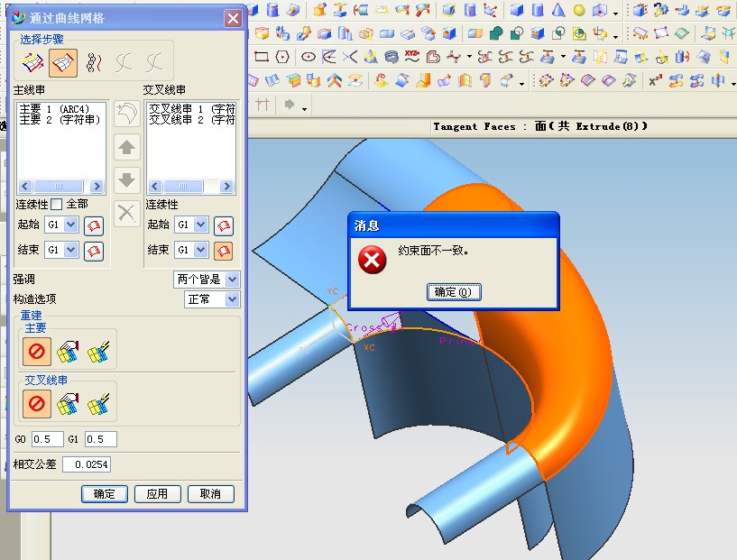Choose advanced rebuild for 主要 strings

[x=98, y=352]
